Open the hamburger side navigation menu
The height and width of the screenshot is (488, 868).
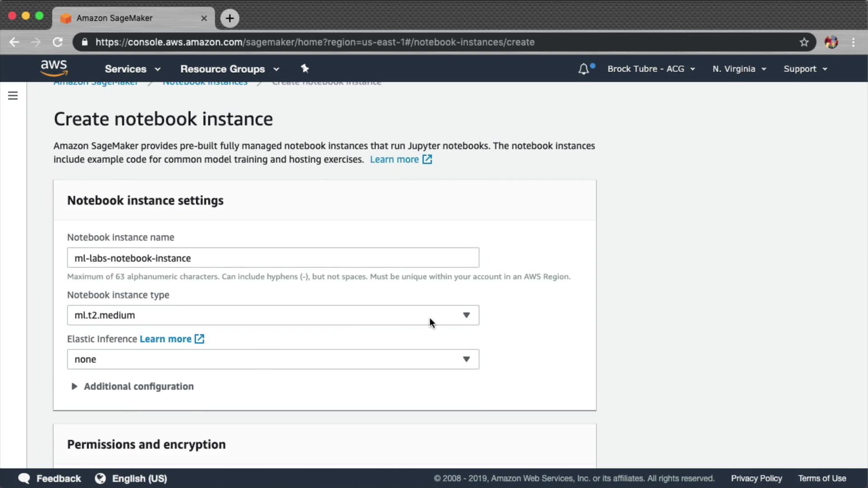coord(13,95)
